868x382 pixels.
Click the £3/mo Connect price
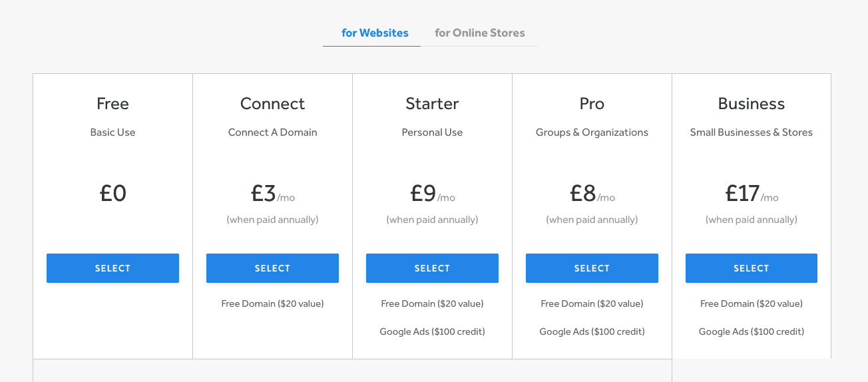[x=272, y=194]
